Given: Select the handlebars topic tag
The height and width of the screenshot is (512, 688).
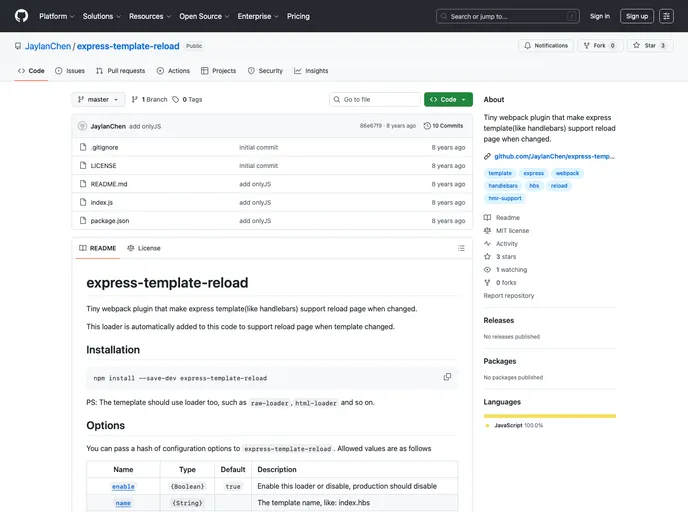Looking at the screenshot, I should [503, 186].
